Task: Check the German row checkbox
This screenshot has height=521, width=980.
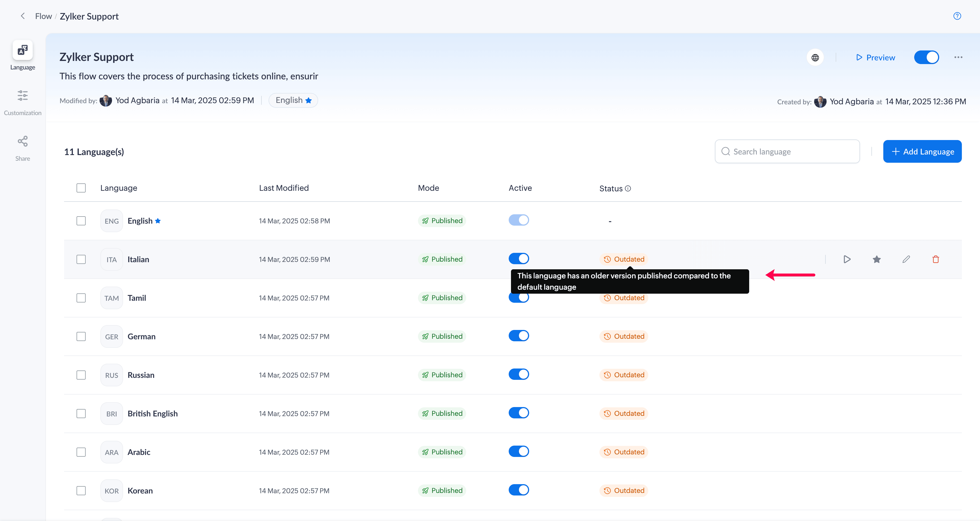Action: pos(81,336)
